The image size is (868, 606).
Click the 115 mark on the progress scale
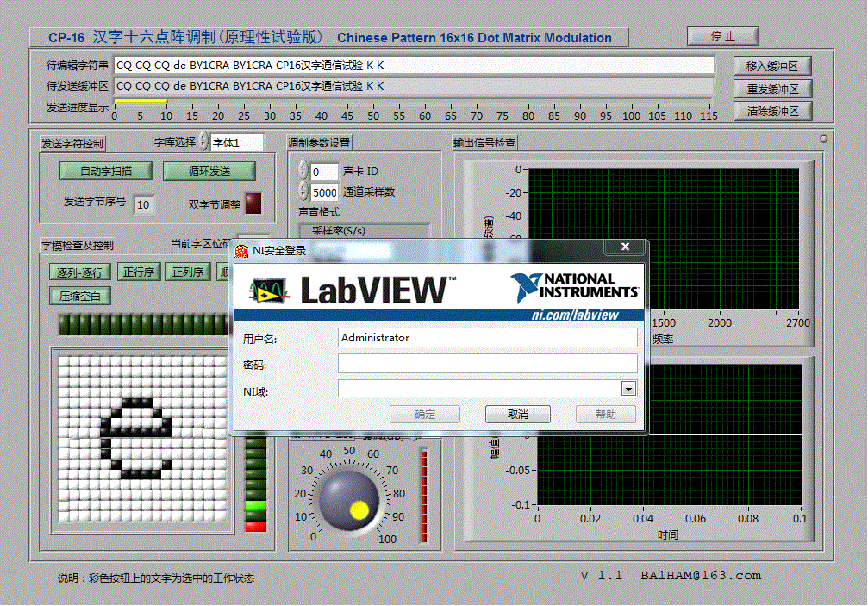pos(709,116)
